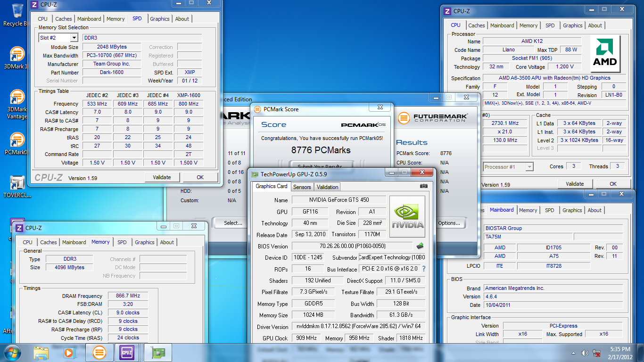Click the Memory Type value GDDR5
This screenshot has width=644, height=362.
tap(313, 304)
